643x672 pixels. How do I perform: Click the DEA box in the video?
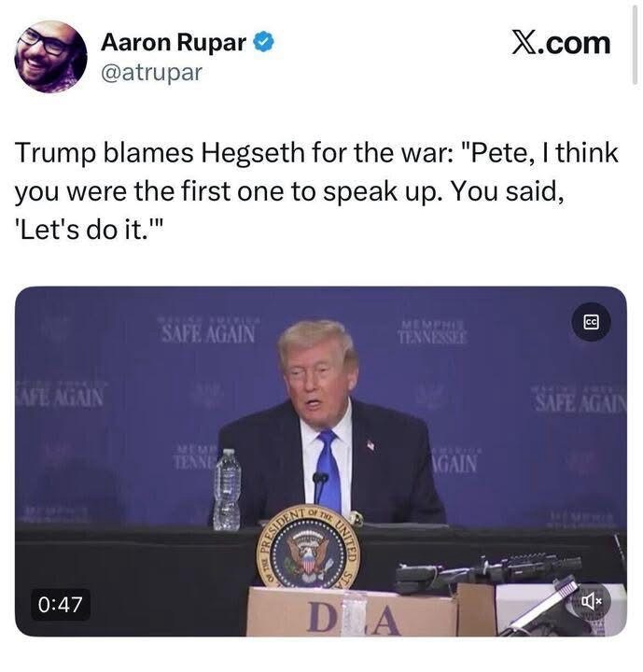[353, 612]
